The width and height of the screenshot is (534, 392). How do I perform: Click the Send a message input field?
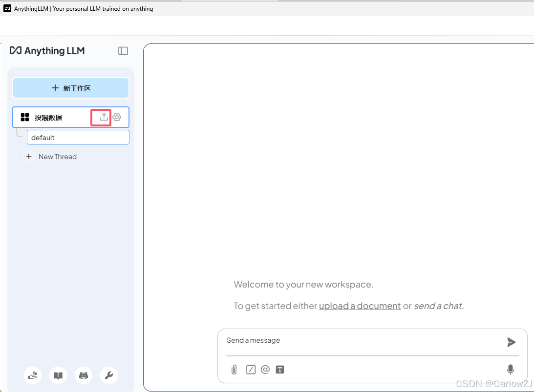pos(342,340)
